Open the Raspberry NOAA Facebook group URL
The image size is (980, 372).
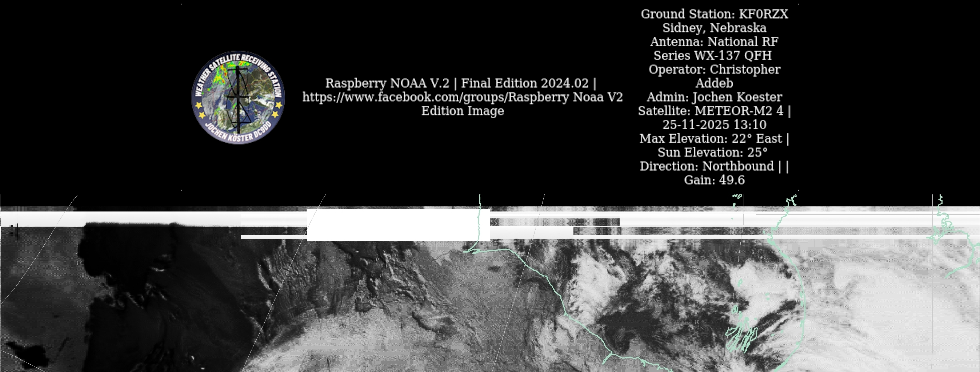point(462,97)
